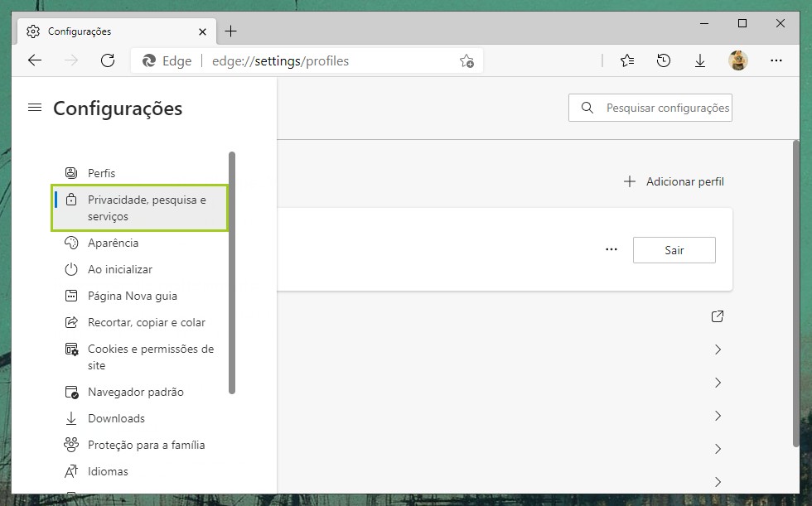Add page to favorites star icon

(466, 60)
